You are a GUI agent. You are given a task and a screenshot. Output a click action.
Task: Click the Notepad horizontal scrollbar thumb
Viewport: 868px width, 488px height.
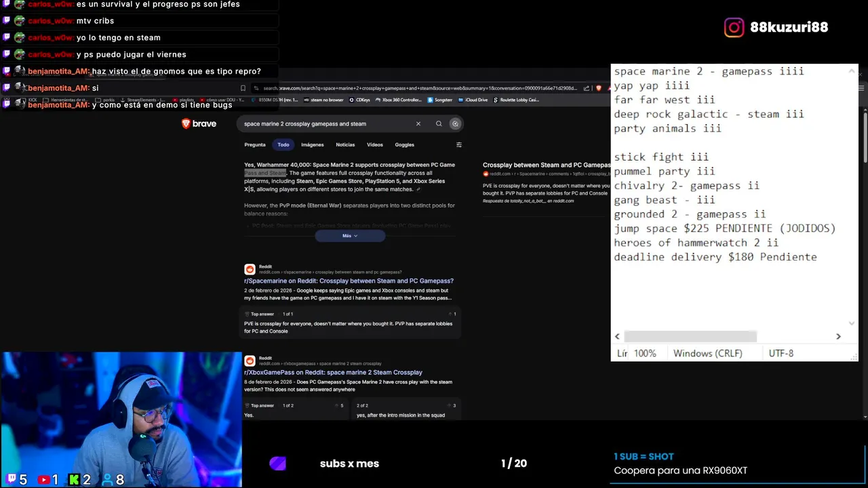[x=690, y=336]
